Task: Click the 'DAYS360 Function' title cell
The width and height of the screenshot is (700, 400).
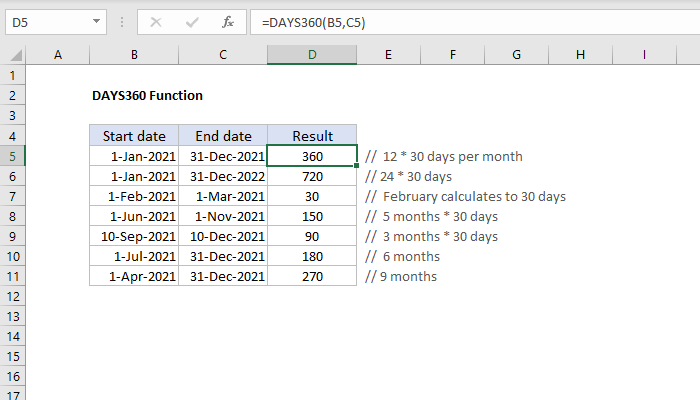Action: pyautogui.click(x=147, y=96)
